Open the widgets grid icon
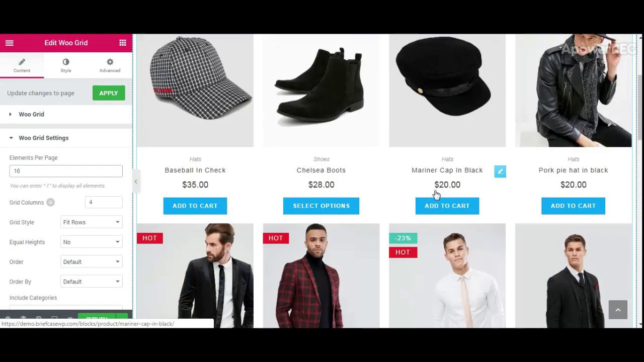 123,43
